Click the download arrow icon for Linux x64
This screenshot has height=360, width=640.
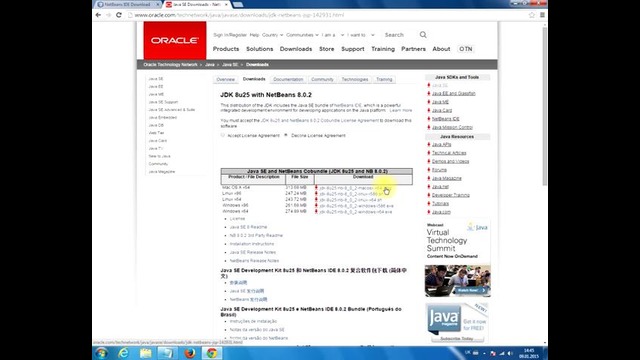[316, 200]
